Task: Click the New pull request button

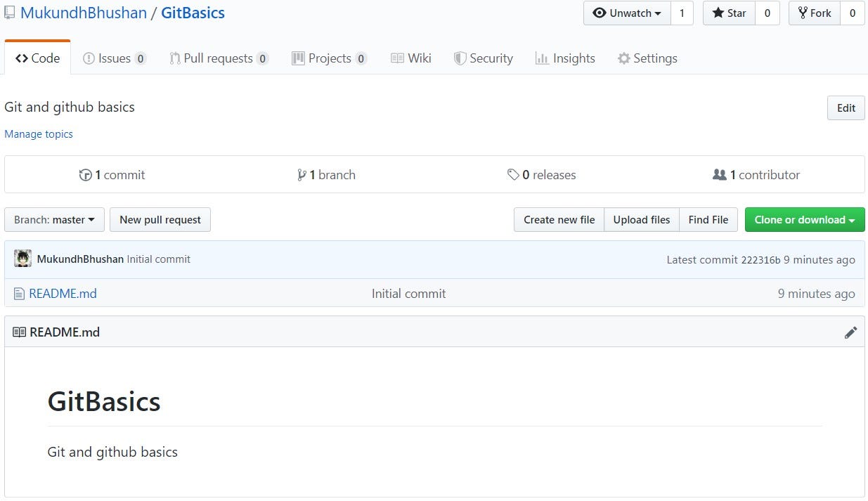Action: pyautogui.click(x=160, y=219)
